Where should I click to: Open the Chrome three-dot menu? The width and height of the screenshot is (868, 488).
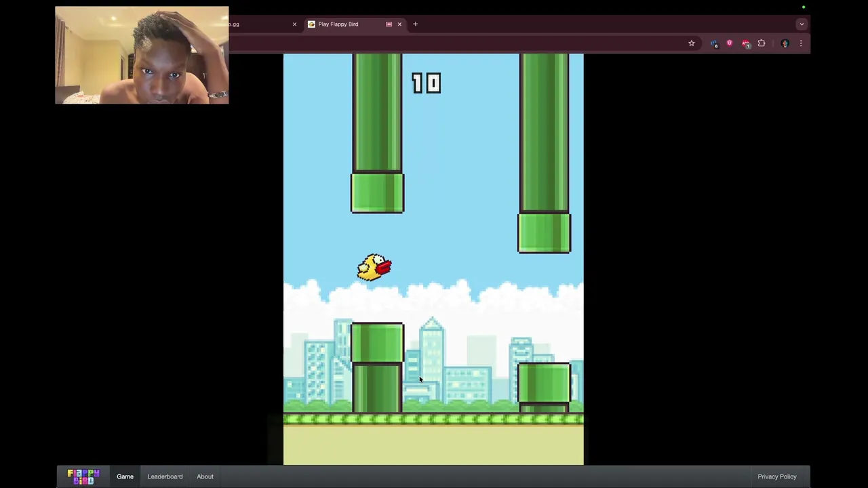(801, 43)
